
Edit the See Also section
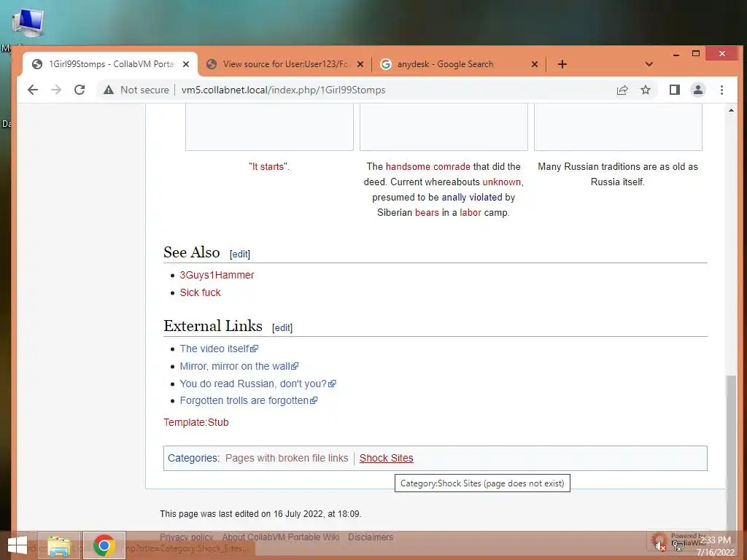click(239, 254)
